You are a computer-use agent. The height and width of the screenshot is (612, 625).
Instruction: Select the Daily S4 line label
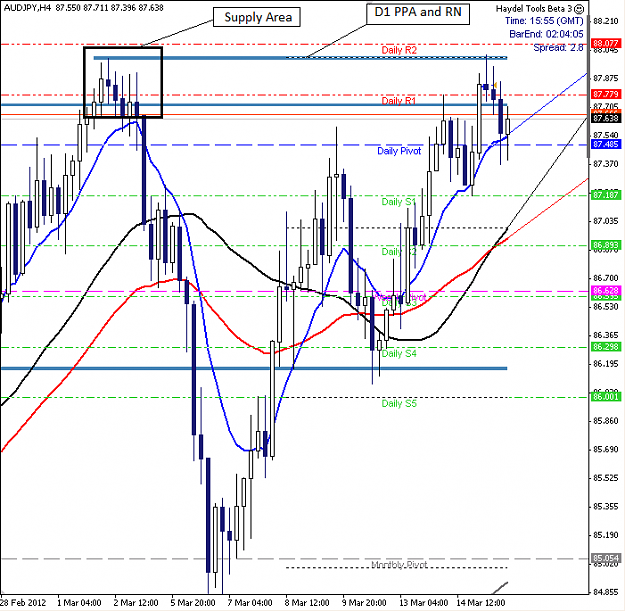399,354
